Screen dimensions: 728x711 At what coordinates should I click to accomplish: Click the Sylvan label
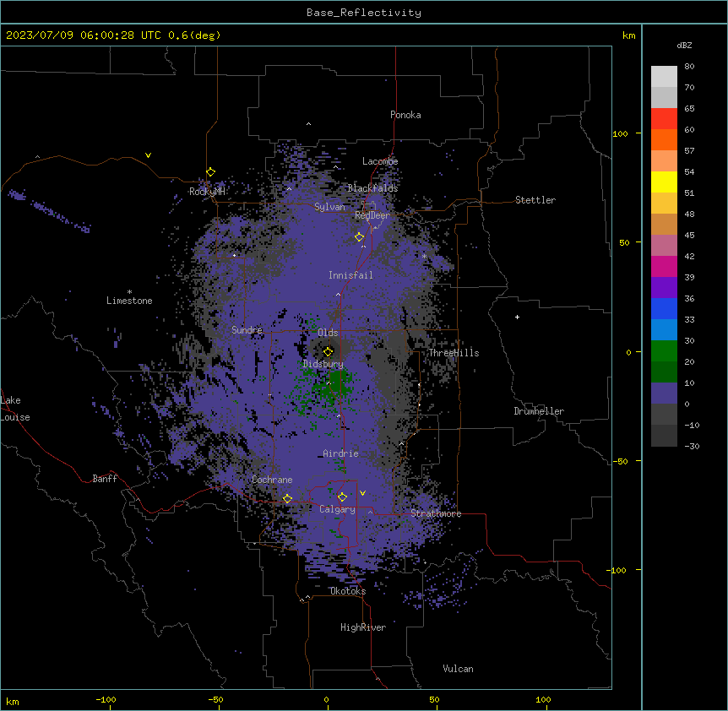pos(329,207)
